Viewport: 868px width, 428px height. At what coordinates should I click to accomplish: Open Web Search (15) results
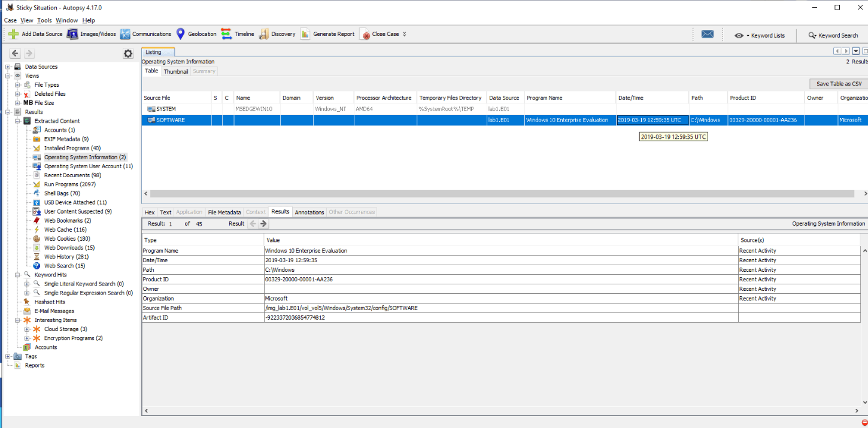tap(65, 266)
